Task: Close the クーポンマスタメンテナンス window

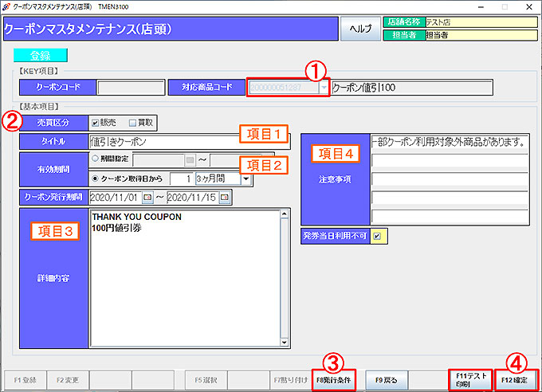Action: coord(529,7)
